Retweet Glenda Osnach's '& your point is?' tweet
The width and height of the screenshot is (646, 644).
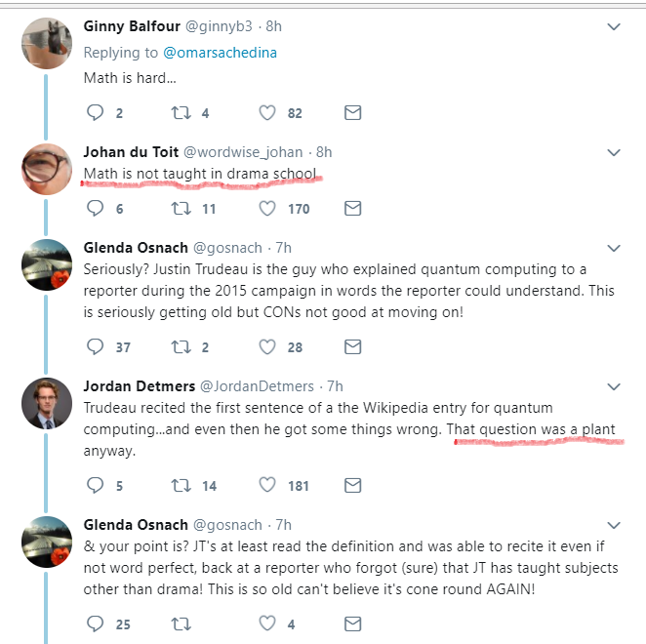180,623
